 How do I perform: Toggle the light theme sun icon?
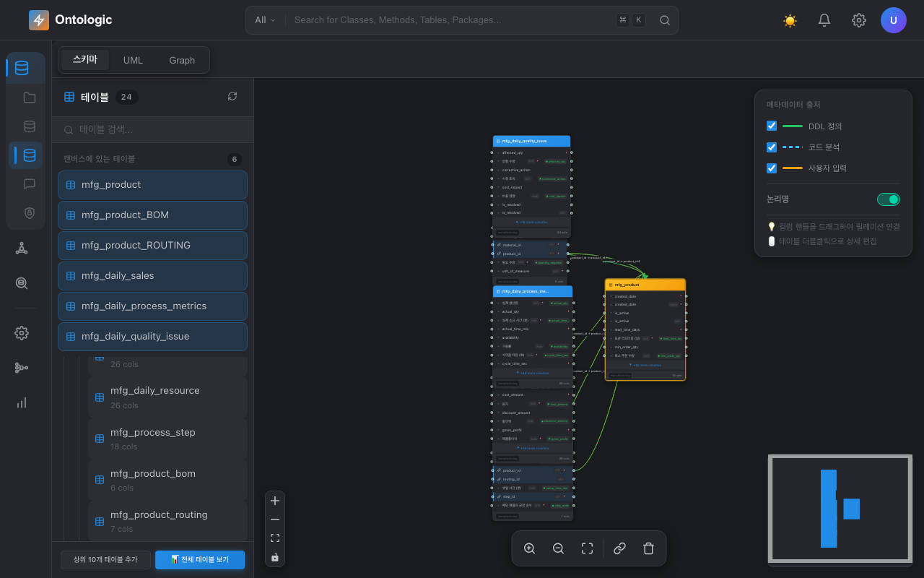(x=790, y=20)
